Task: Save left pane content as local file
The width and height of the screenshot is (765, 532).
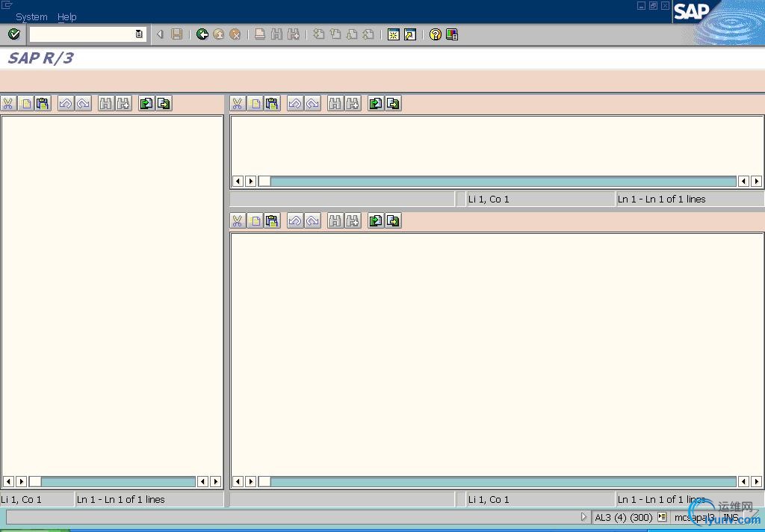Action: tap(164, 103)
